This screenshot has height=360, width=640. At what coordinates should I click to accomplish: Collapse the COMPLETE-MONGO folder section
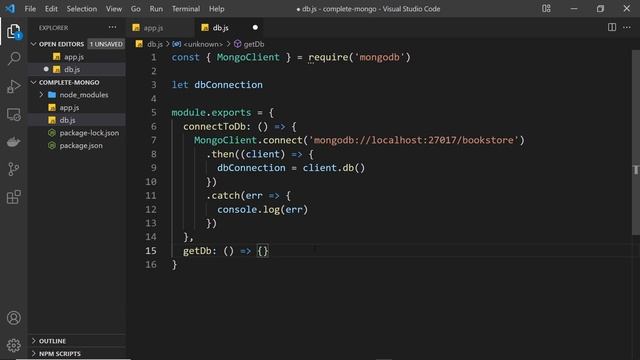click(33, 82)
